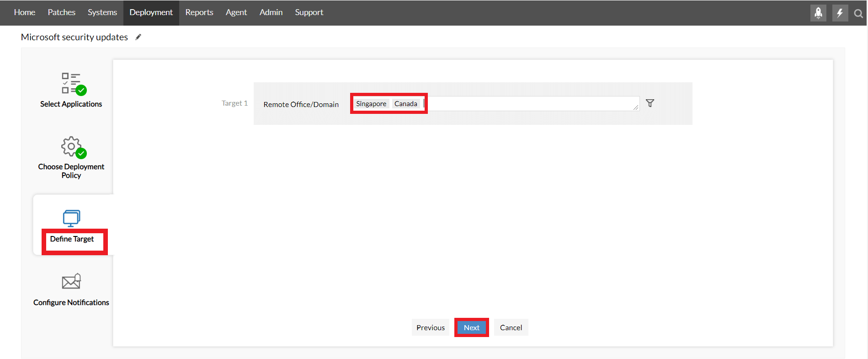Click the Choose Deployment Policy gear icon
Viewport: 868px width, 359px height.
coord(74,147)
